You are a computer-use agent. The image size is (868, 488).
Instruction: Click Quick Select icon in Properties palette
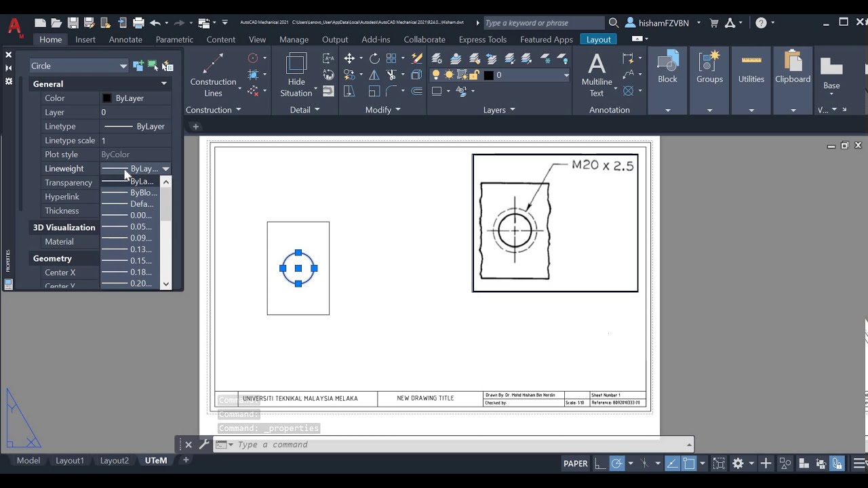pos(167,66)
